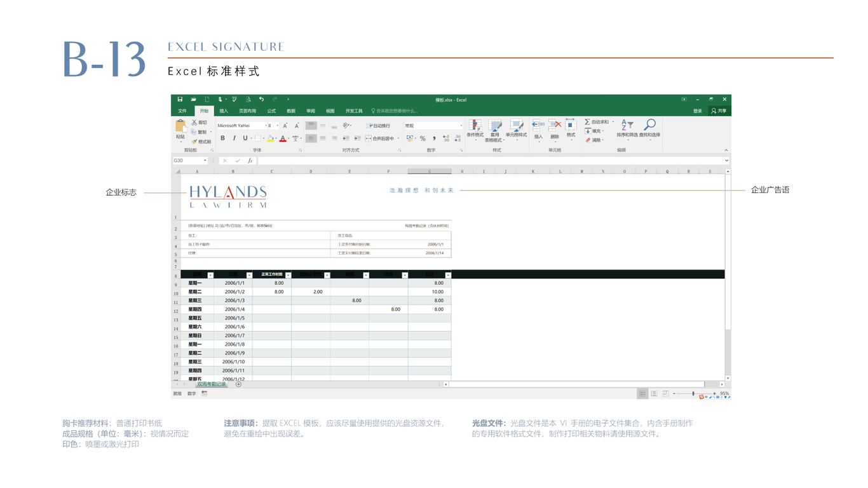Switch to the 公式 Formulas tab
The image size is (868, 488).
(x=271, y=111)
